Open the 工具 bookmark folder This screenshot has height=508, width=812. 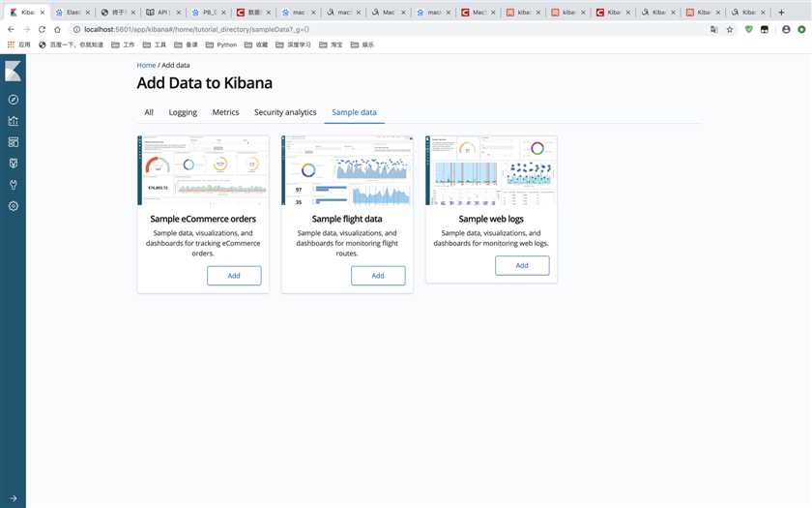pos(155,45)
